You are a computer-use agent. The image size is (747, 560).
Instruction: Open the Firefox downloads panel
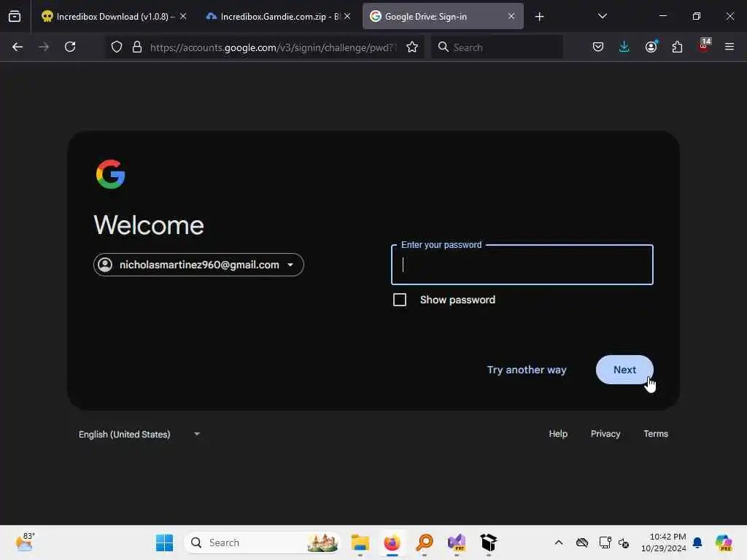click(624, 47)
